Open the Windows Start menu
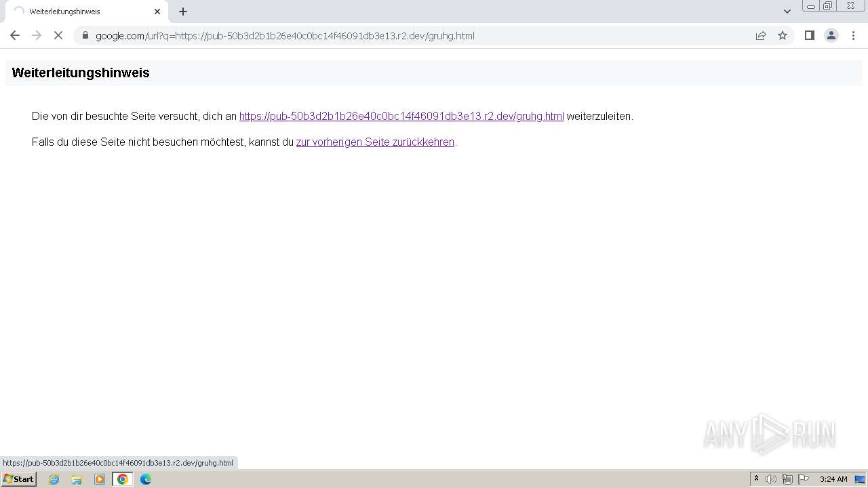The width and height of the screenshot is (868, 488). coord(18,479)
